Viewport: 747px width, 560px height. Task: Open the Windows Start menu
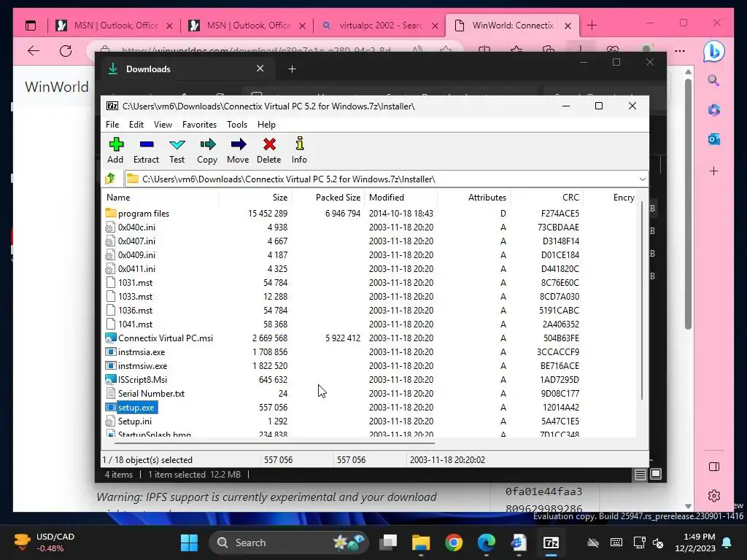tap(189, 542)
